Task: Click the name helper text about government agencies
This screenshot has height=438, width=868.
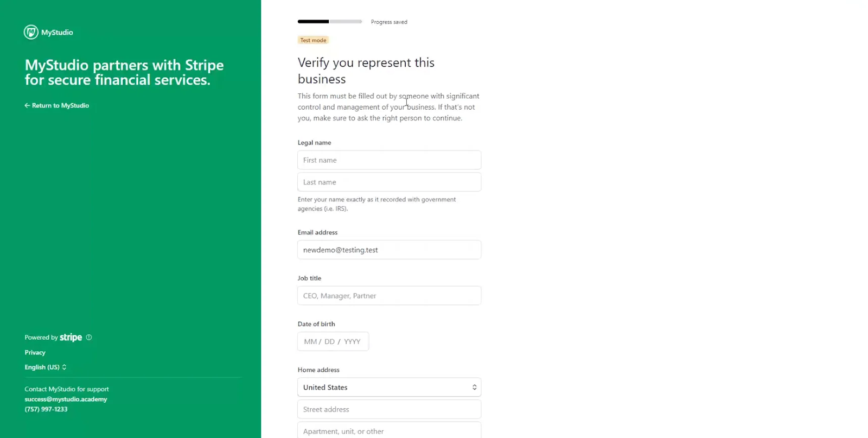Action: 377,204
